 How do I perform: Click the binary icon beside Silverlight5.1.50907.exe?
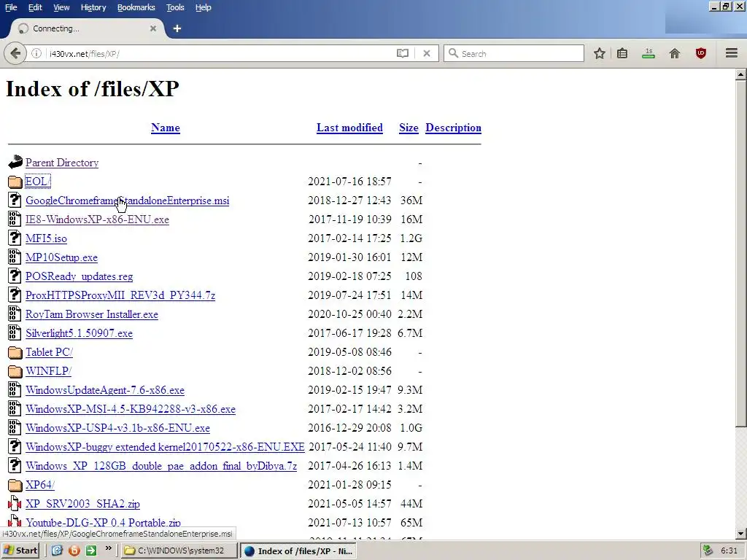[x=15, y=332]
